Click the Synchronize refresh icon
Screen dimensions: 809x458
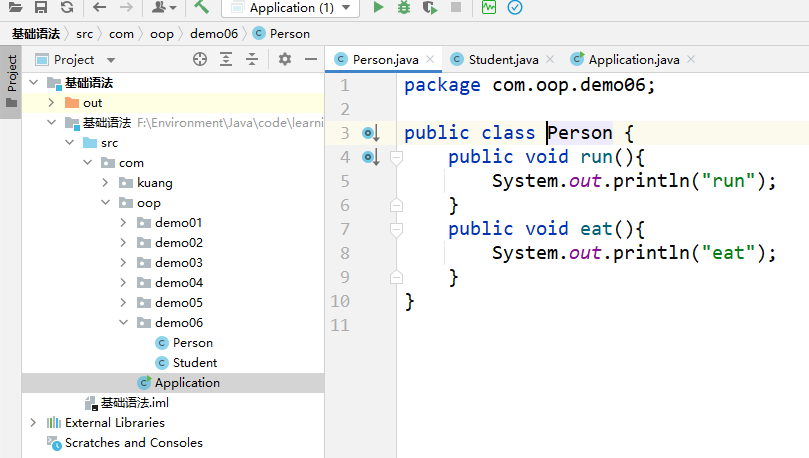[x=67, y=7]
